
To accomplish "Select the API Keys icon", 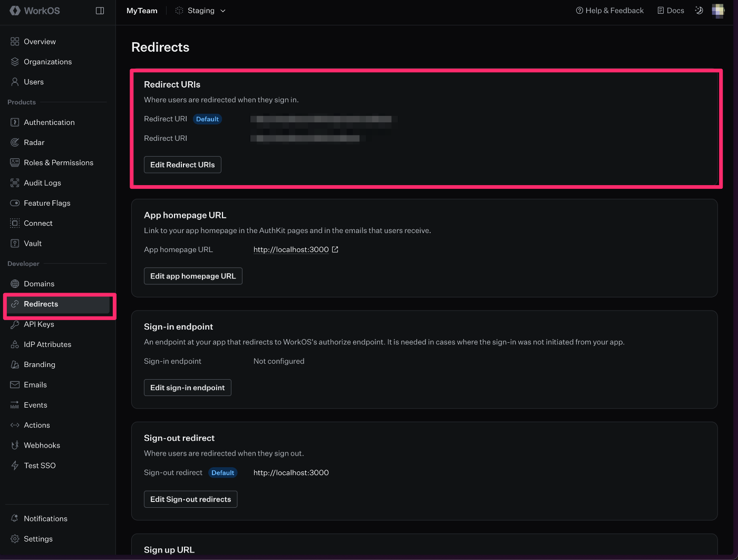I will (15, 324).
